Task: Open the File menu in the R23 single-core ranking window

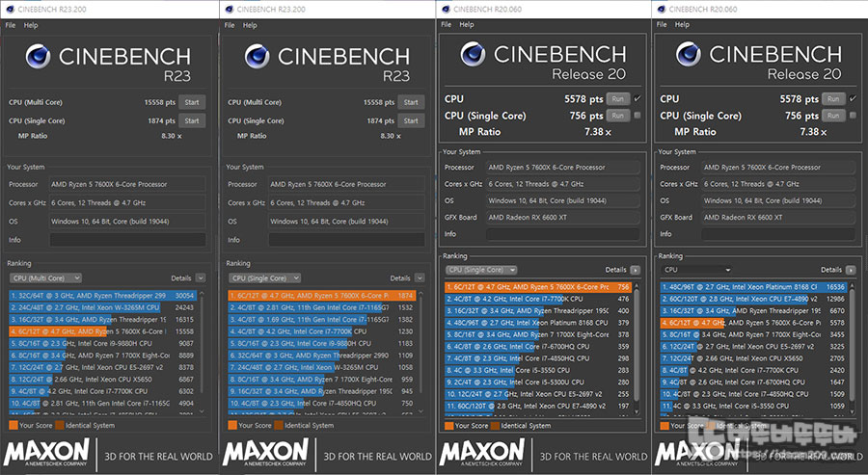Action: click(230, 25)
